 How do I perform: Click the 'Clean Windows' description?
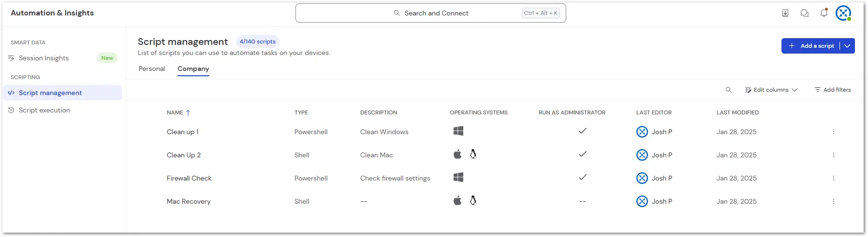click(x=384, y=132)
